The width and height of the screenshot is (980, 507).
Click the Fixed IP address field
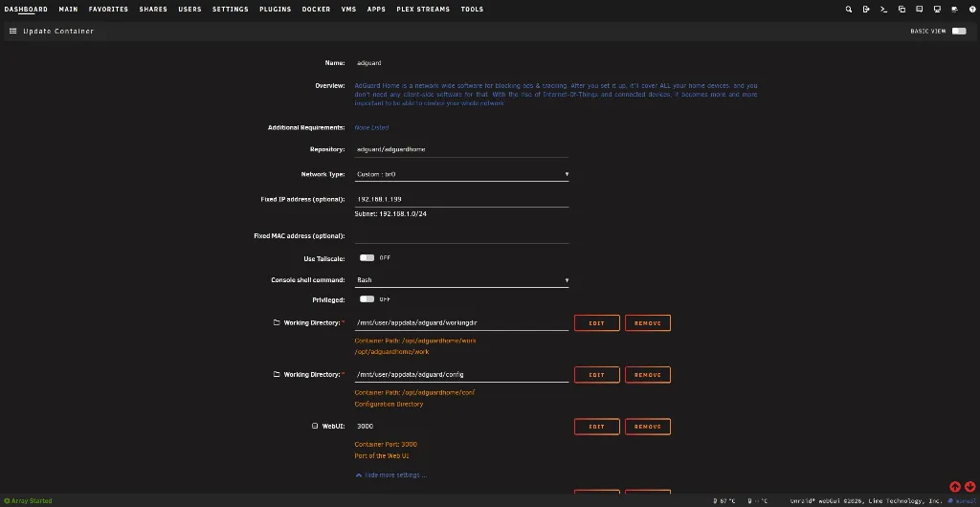(x=461, y=199)
